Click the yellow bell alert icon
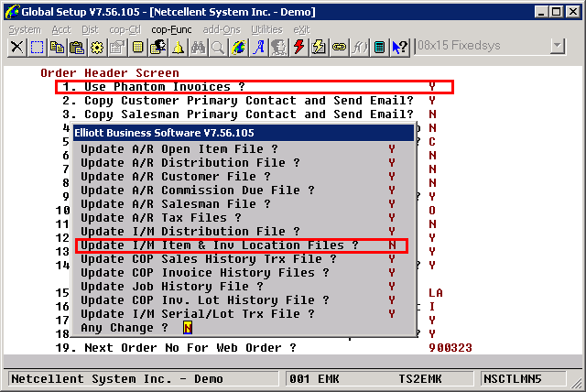The height and width of the screenshot is (392, 586). click(178, 48)
